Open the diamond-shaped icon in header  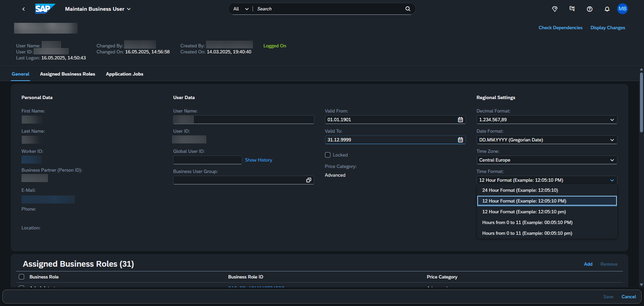coord(555,9)
